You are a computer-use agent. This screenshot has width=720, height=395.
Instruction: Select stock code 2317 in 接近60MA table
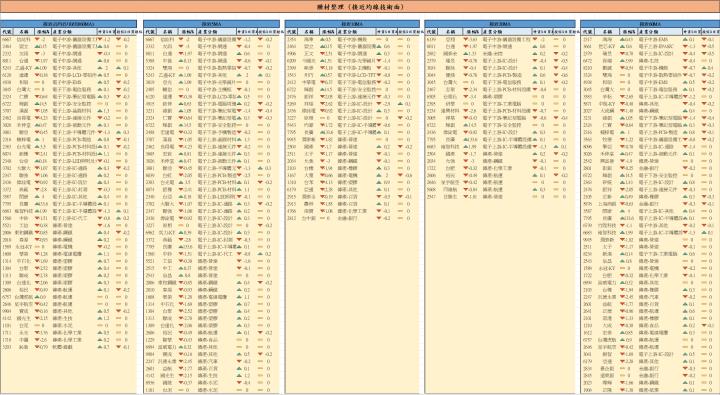tap(587, 40)
